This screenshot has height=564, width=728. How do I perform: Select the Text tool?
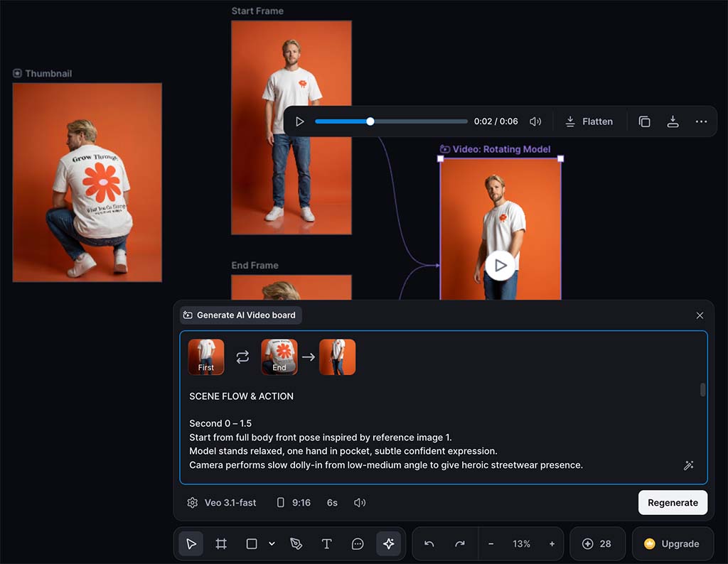(326, 543)
